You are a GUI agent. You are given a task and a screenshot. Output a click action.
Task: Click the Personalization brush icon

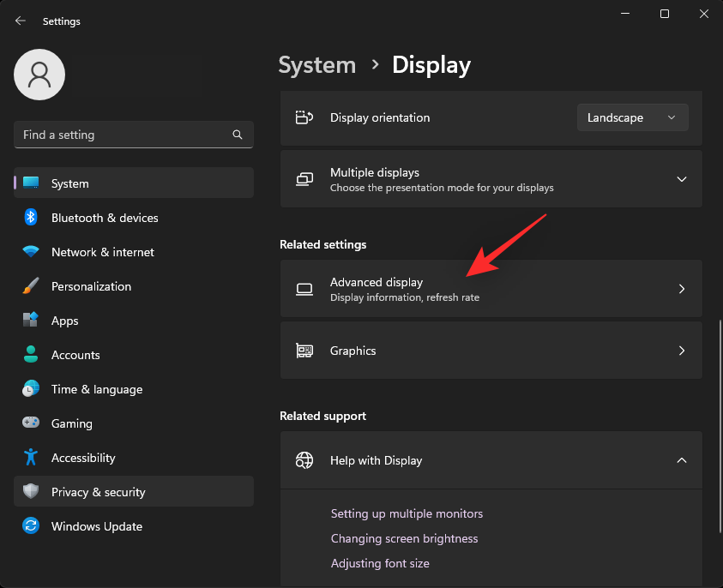[x=30, y=286]
